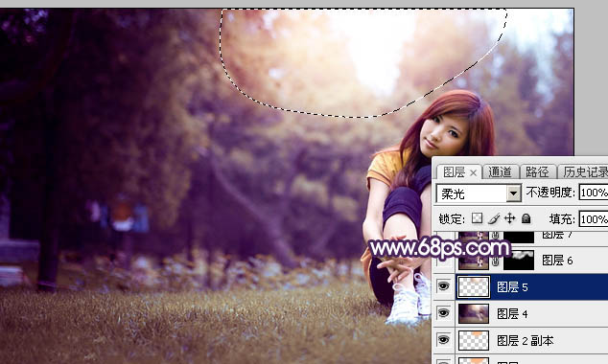Click the mask link icon on 图层 6
Image resolution: width=608 pixels, height=364 pixels.
[x=496, y=261]
